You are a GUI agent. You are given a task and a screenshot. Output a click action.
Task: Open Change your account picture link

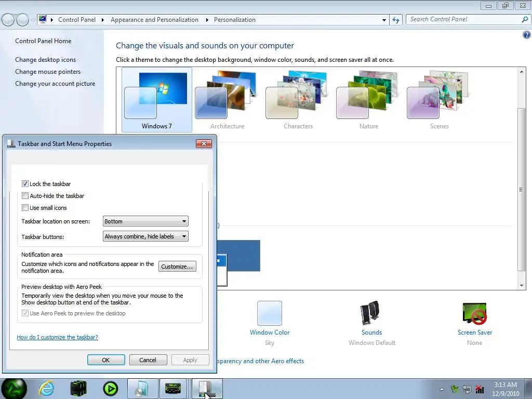pos(55,84)
